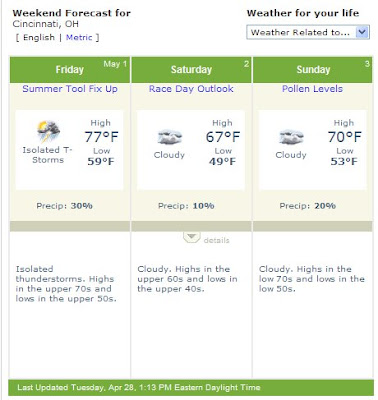Switch units to English
Image resolution: width=378 pixels, height=400 pixels.
(39, 37)
